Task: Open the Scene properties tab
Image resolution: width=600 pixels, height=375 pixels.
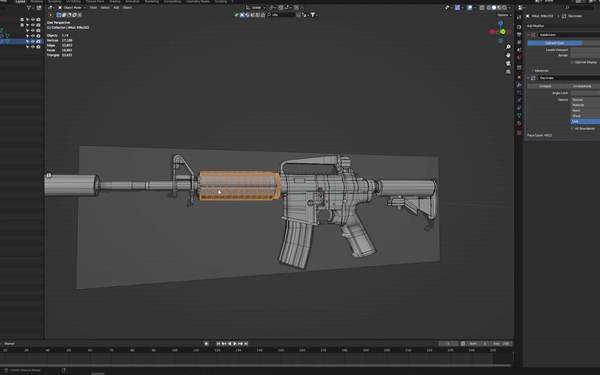Action: coord(519,50)
